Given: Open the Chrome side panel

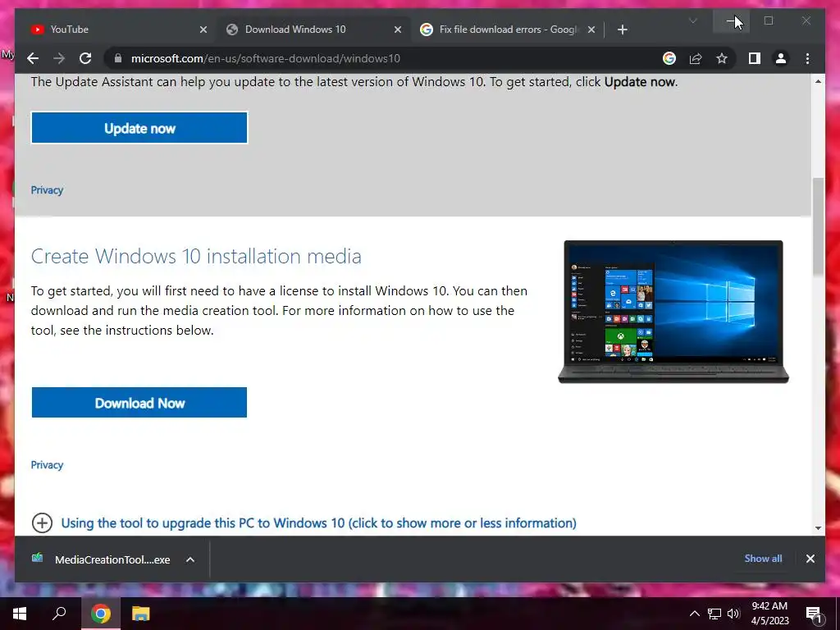Looking at the screenshot, I should pyautogui.click(x=755, y=58).
